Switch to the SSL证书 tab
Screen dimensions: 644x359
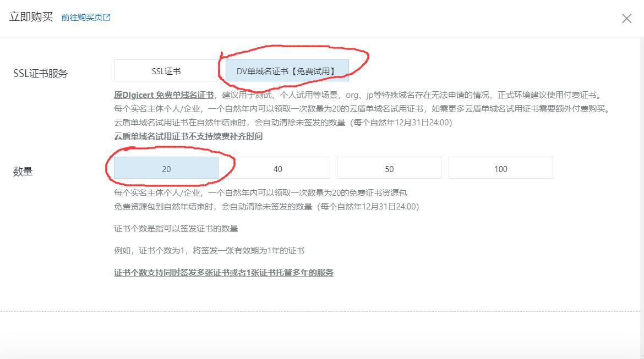[165, 70]
